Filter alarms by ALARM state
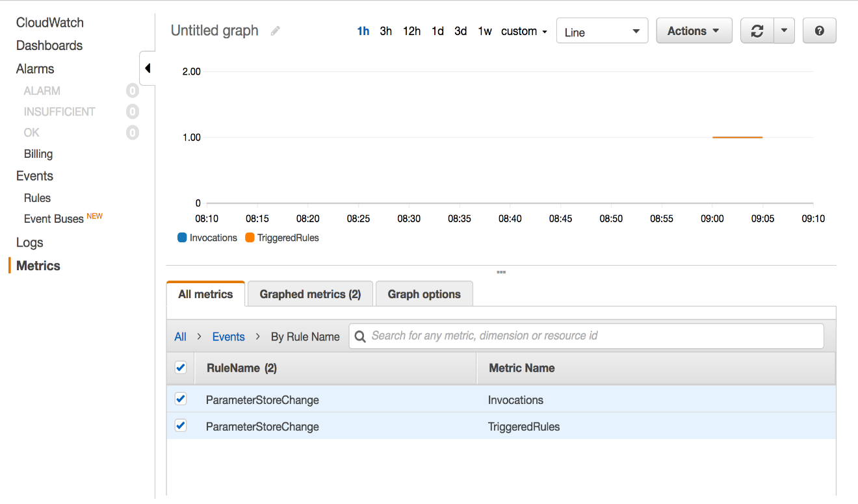Viewport: 858px width, 504px height. click(x=42, y=91)
